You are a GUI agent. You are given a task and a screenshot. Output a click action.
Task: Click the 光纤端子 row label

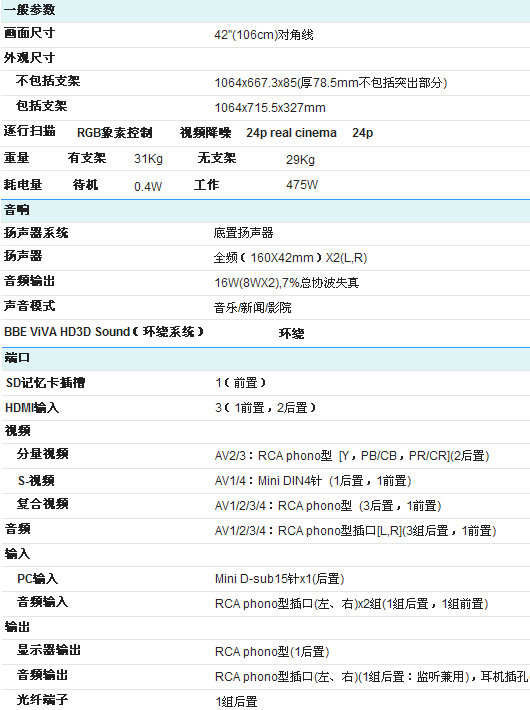coord(43,700)
